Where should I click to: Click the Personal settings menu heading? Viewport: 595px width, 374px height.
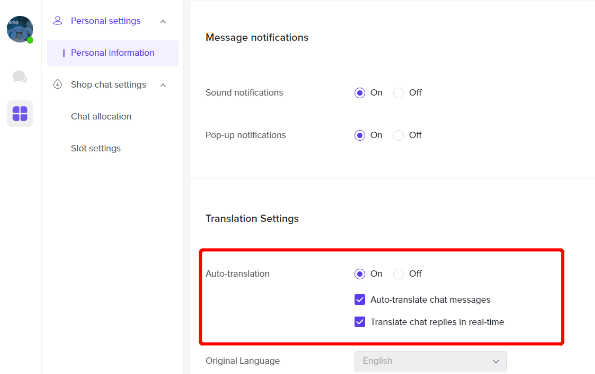click(105, 21)
